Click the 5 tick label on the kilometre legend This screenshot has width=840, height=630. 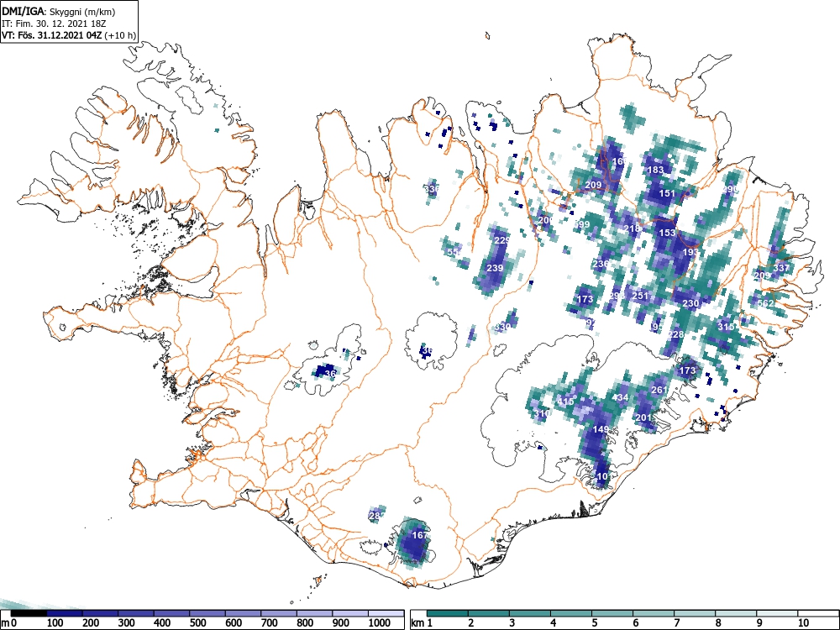[x=594, y=623]
